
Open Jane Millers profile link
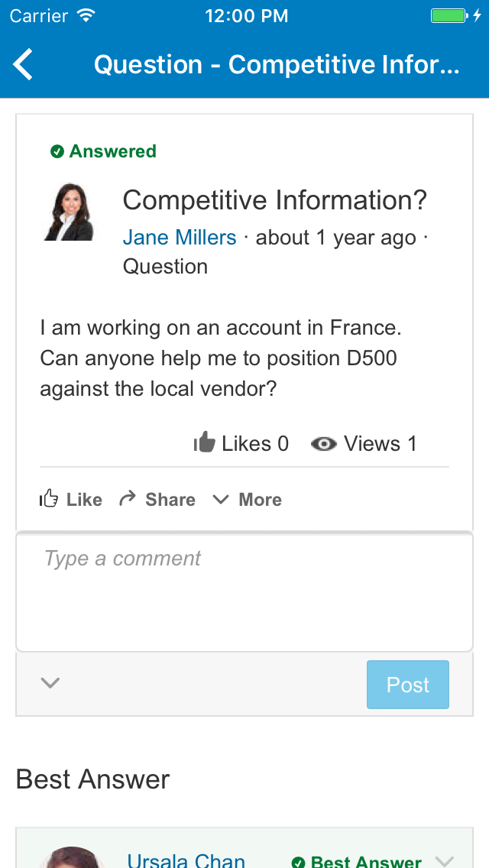point(180,238)
